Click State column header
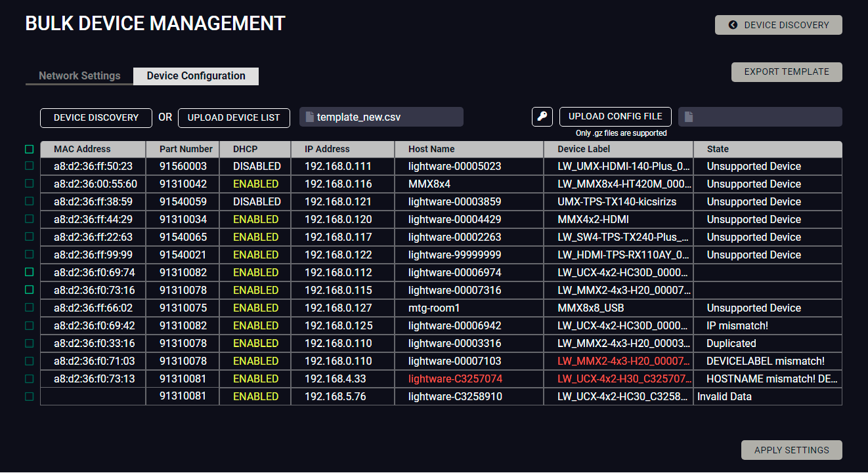This screenshot has width=868, height=473. click(x=768, y=149)
